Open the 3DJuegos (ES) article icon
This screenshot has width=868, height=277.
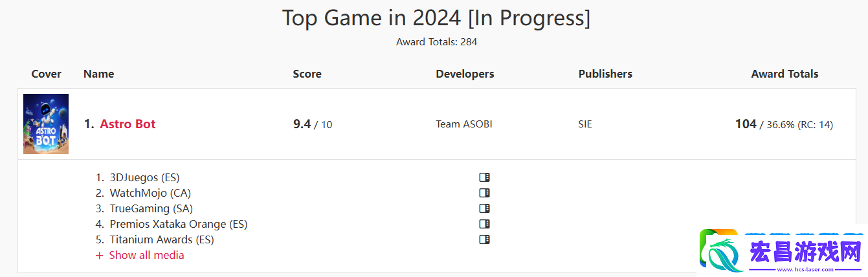(x=484, y=177)
